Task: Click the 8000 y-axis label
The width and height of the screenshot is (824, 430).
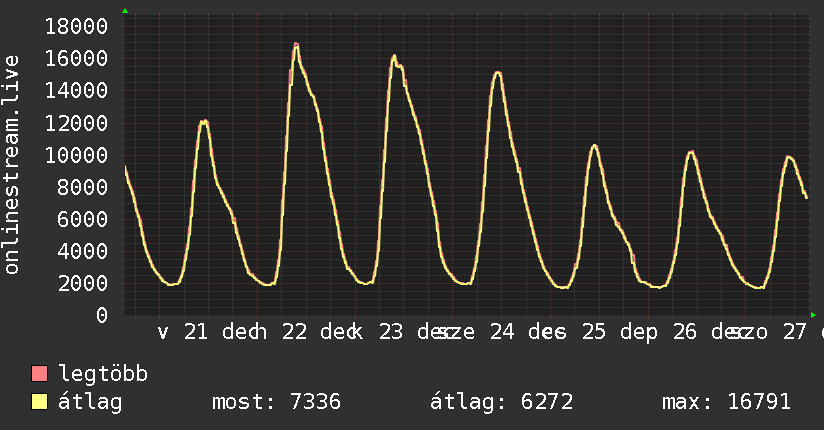Action: (x=83, y=187)
